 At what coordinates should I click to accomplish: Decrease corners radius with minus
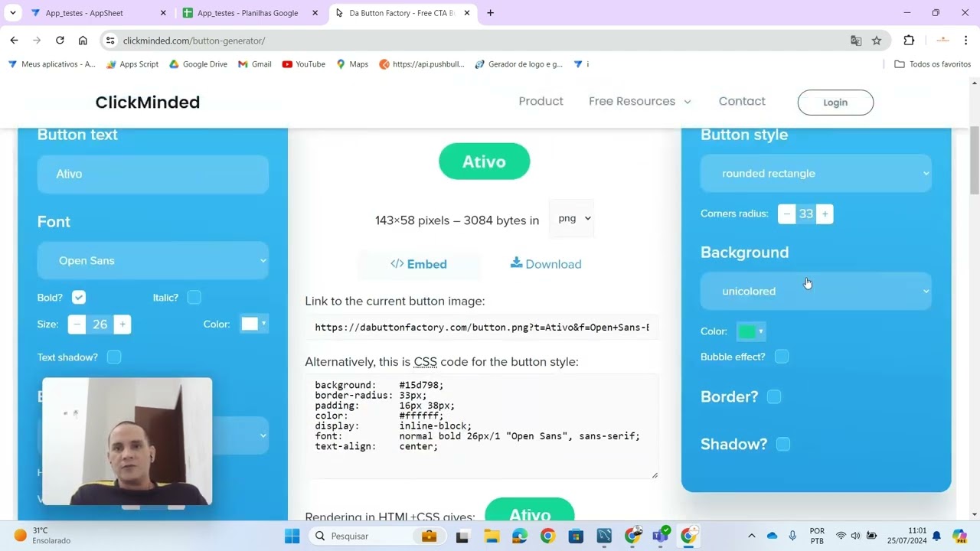coord(787,214)
